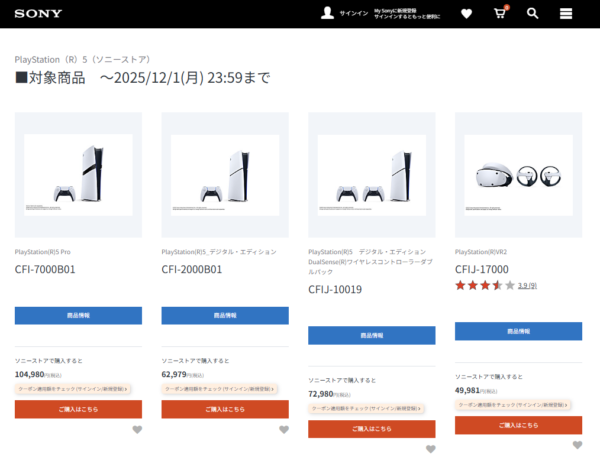Viewport: 600px width, 464px height.
Task: Click 商品情報 button for PS5 Pro
Action: (78, 315)
